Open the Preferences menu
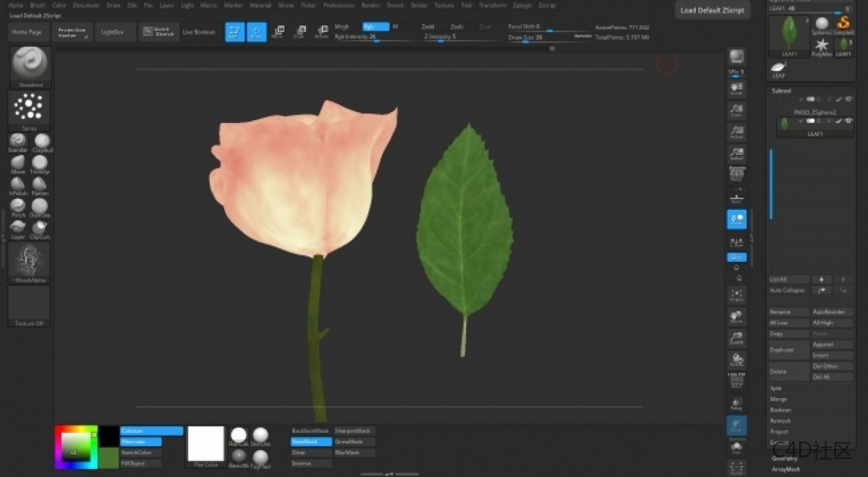This screenshot has height=477, width=868. [x=339, y=5]
